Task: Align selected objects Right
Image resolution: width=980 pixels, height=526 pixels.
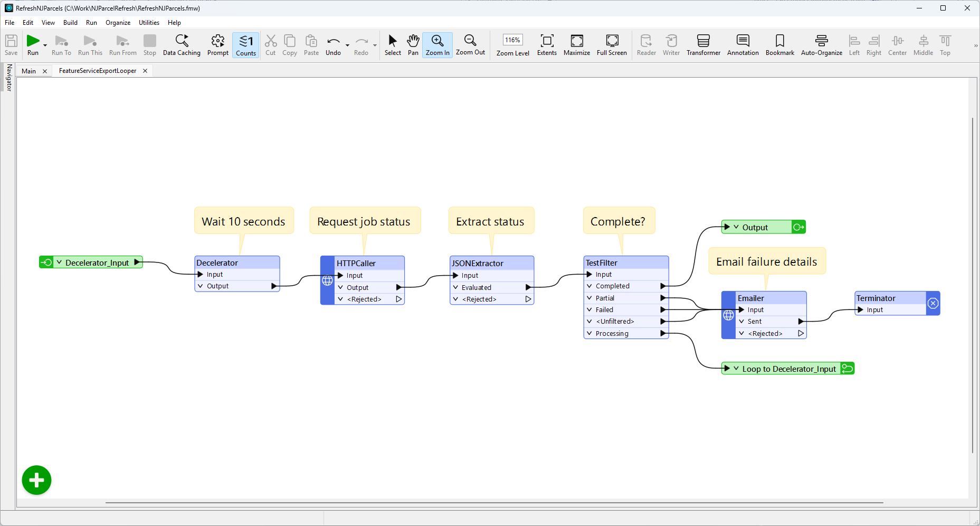Action: [x=874, y=45]
